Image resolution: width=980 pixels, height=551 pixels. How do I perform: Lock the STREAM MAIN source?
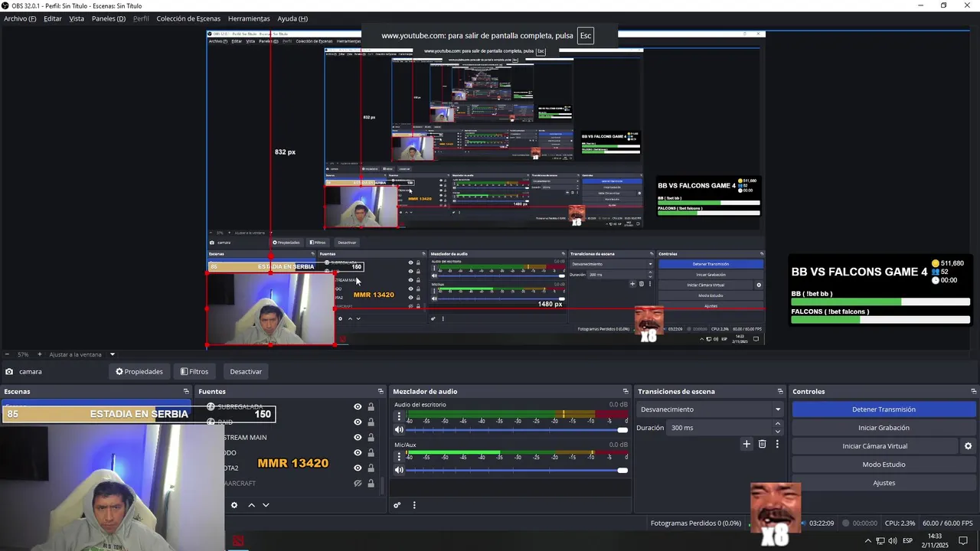pyautogui.click(x=371, y=438)
